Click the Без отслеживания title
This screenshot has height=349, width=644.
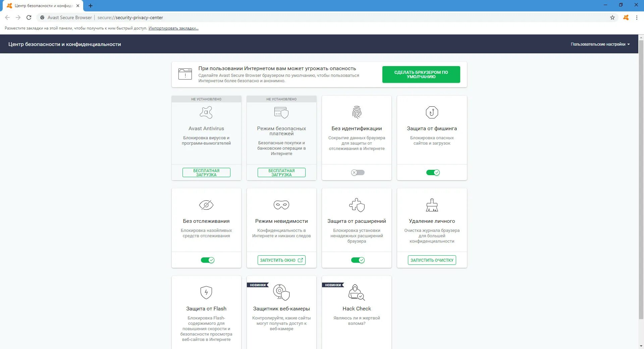tap(206, 221)
